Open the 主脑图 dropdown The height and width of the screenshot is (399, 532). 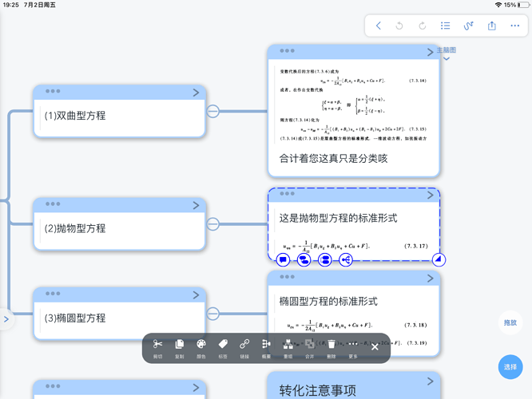tap(447, 53)
